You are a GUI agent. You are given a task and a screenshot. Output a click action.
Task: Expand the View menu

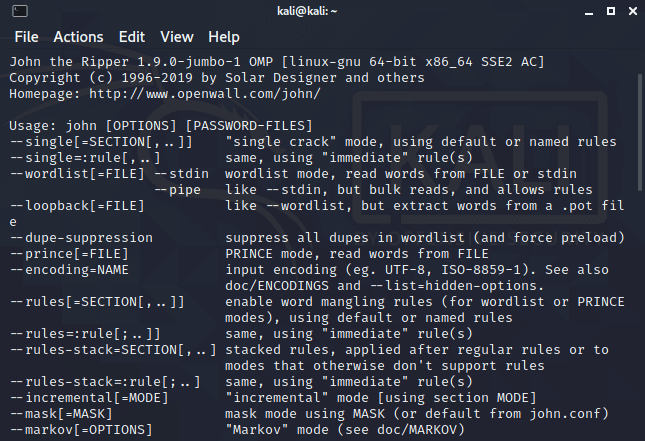(x=177, y=37)
